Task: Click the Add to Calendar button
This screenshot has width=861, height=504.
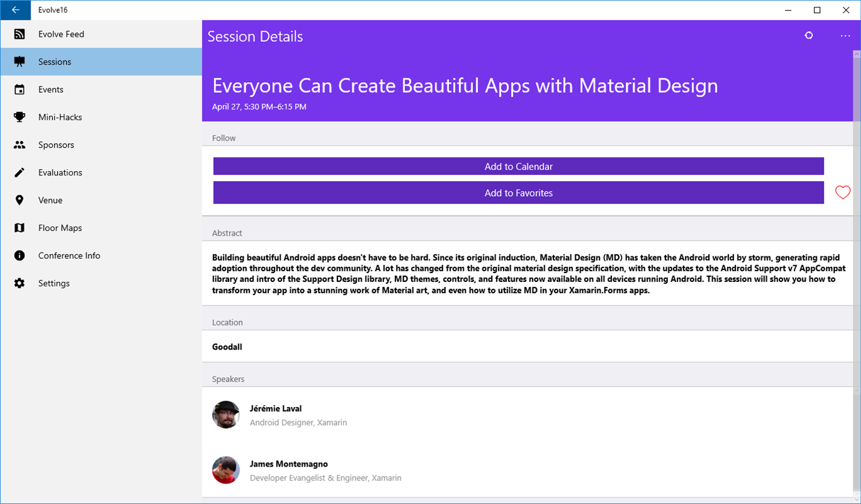Action: tap(519, 166)
